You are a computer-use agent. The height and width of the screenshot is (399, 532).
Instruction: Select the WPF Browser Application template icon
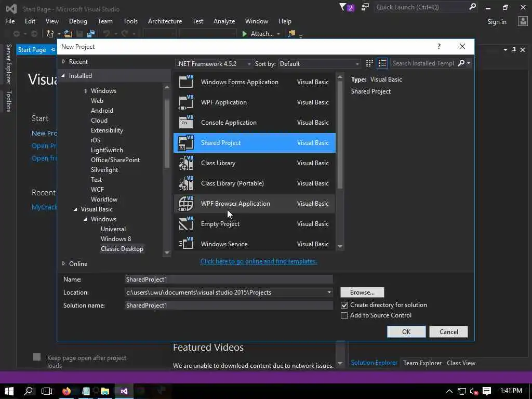pos(186,204)
